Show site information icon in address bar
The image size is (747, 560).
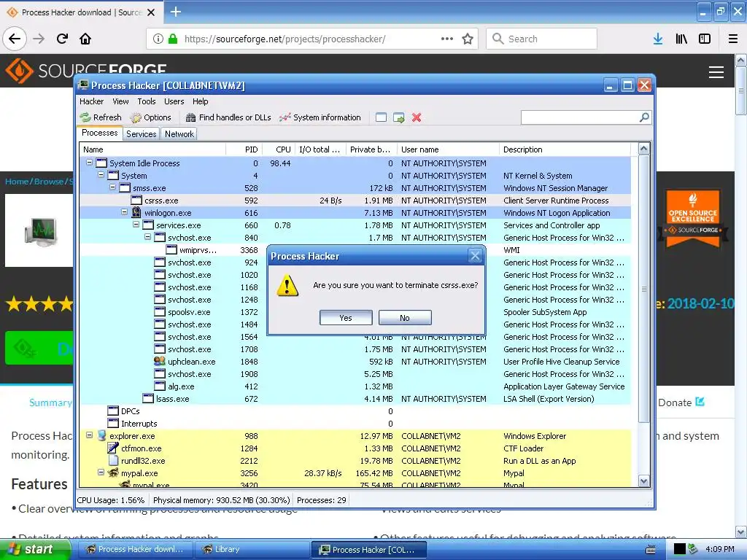[158, 39]
